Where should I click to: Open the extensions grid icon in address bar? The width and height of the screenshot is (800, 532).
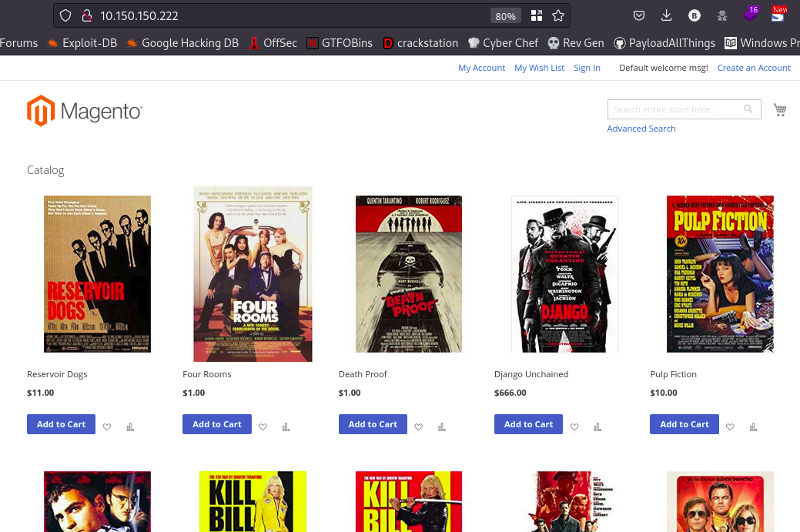(x=536, y=16)
